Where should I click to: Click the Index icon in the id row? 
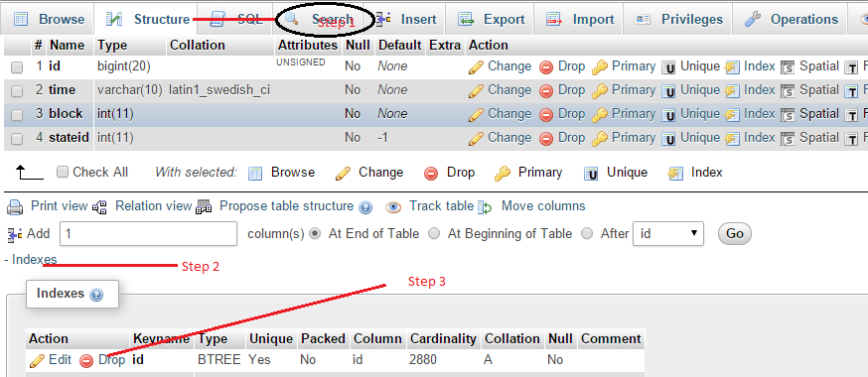pos(732,67)
